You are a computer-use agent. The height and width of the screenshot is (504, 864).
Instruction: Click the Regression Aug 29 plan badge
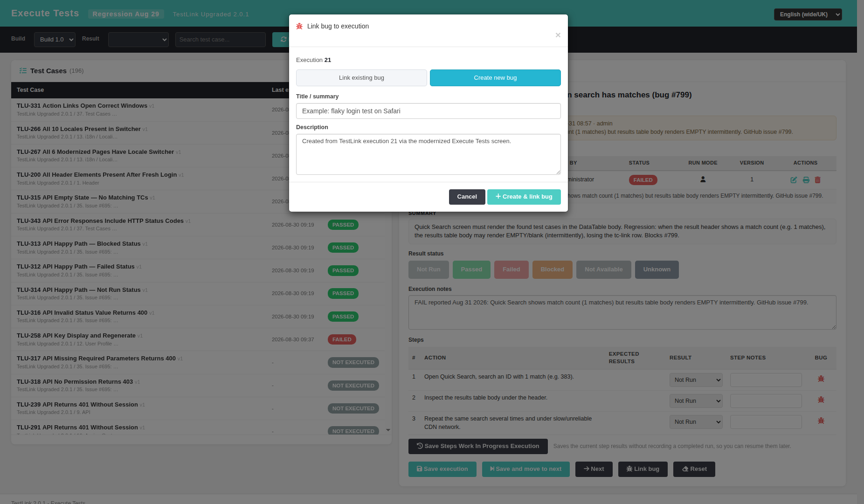pos(126,14)
